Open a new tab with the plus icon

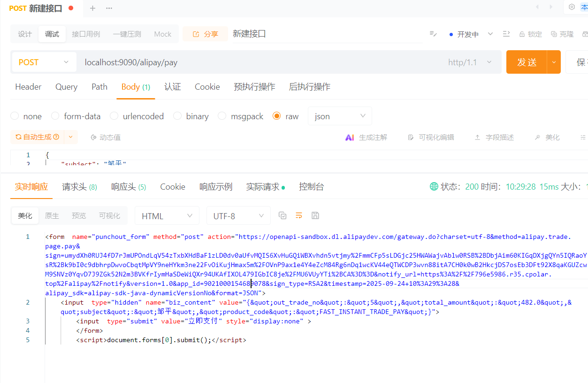(x=92, y=8)
